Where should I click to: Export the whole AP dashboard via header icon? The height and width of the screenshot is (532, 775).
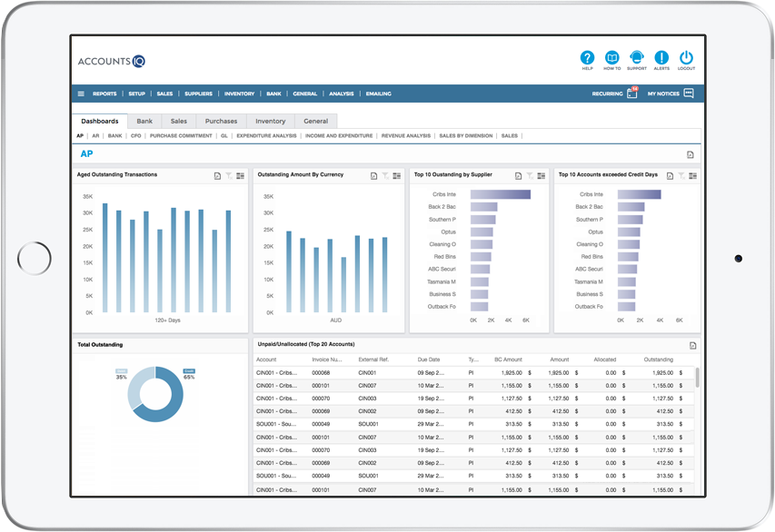[x=691, y=154]
